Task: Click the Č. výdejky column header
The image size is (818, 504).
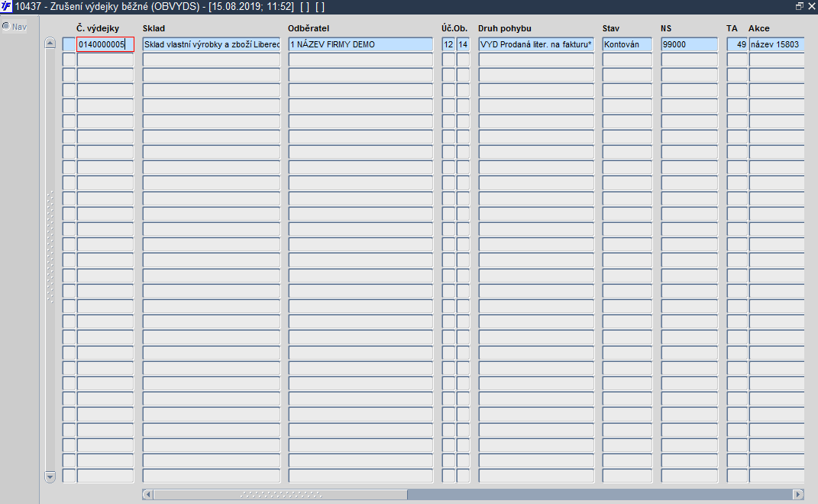Action: [98, 28]
